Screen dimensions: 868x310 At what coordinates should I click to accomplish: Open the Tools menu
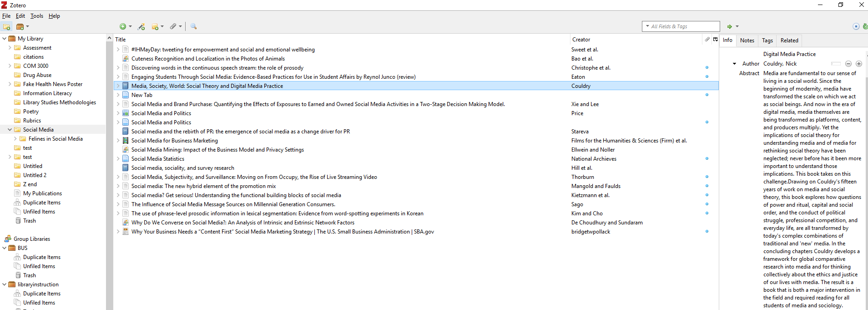[x=37, y=16]
